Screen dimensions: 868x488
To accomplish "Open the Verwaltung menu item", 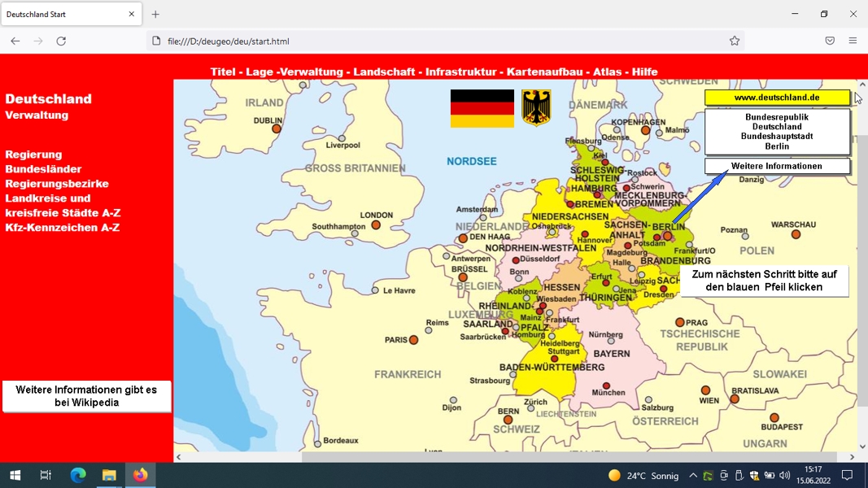I will pos(312,72).
